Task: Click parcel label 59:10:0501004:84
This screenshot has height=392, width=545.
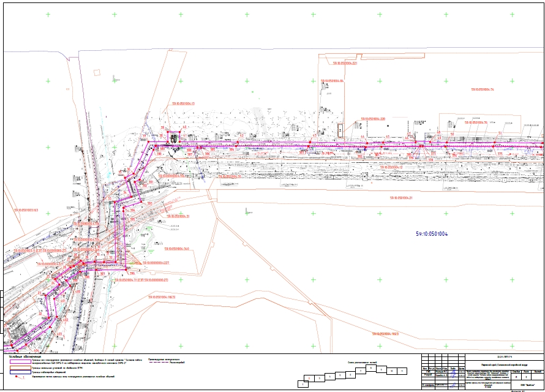Action: [x=332, y=81]
